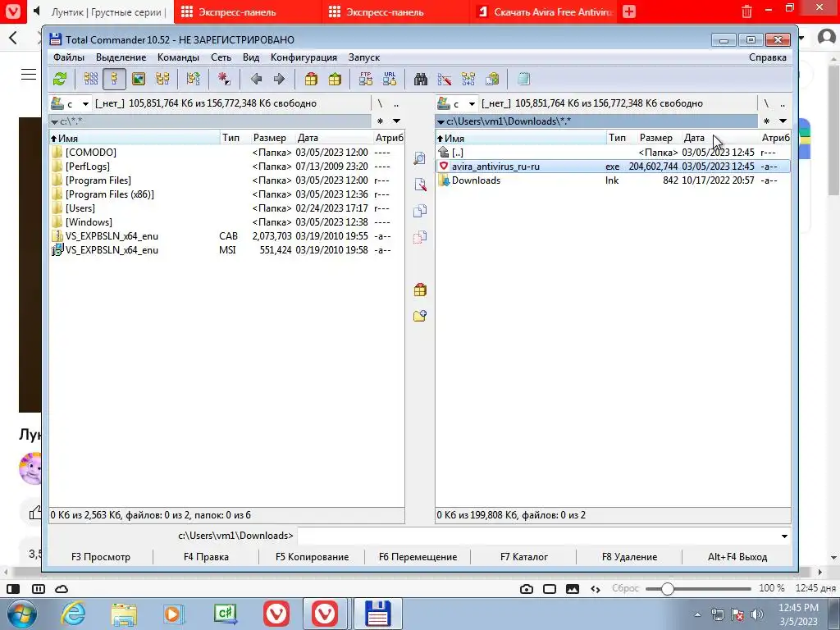
Task: Open FTP connect toolbar icon
Action: tap(366, 80)
